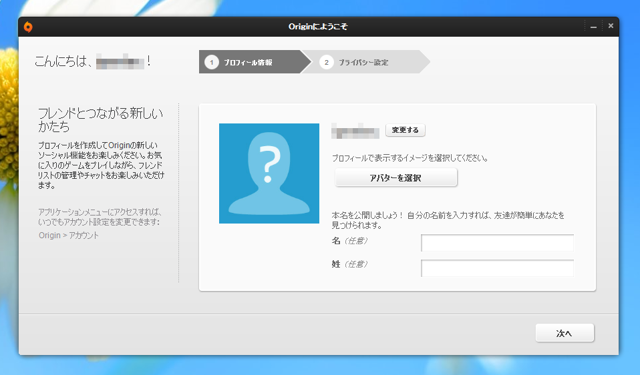Click the step number 2 circle
The image size is (640, 375).
pyautogui.click(x=326, y=62)
